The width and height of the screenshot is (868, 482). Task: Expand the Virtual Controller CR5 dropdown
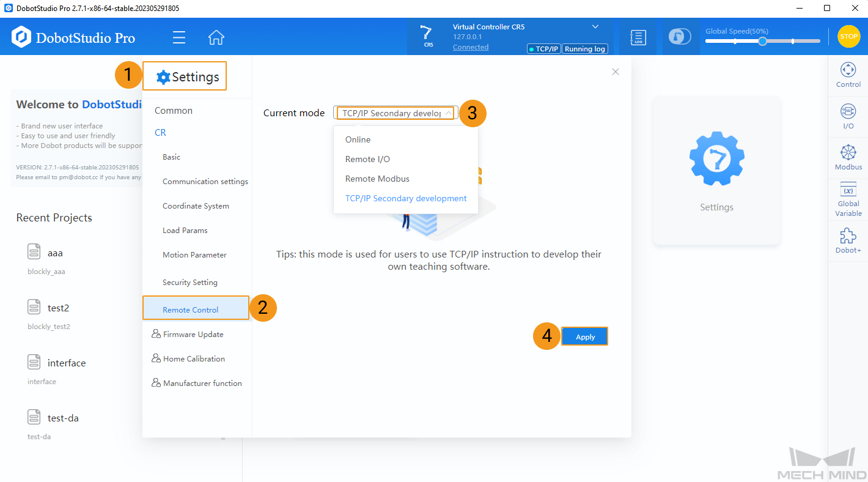click(x=595, y=27)
